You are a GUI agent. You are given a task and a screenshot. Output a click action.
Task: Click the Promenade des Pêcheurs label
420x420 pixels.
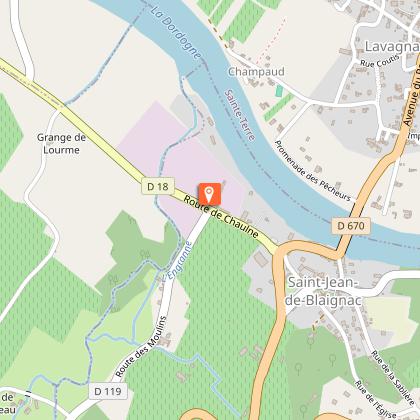[x=313, y=171]
